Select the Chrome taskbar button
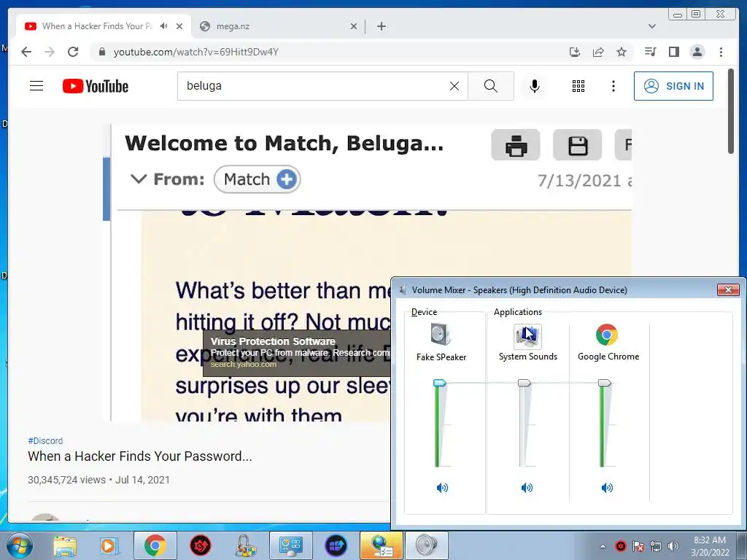This screenshot has height=560, width=747. (x=155, y=545)
